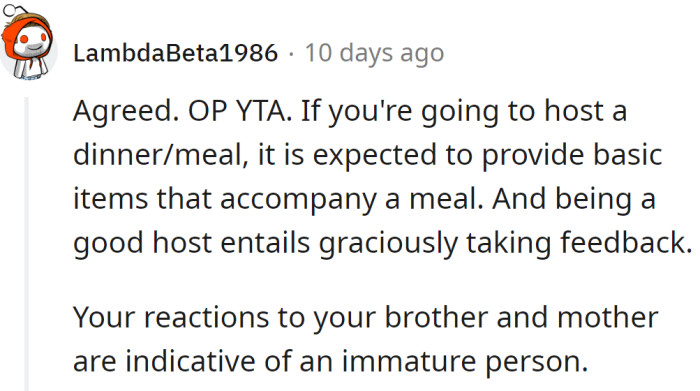Click the dot separator after the username
Image resolution: width=700 pixels, height=391 pixels.
click(x=292, y=54)
